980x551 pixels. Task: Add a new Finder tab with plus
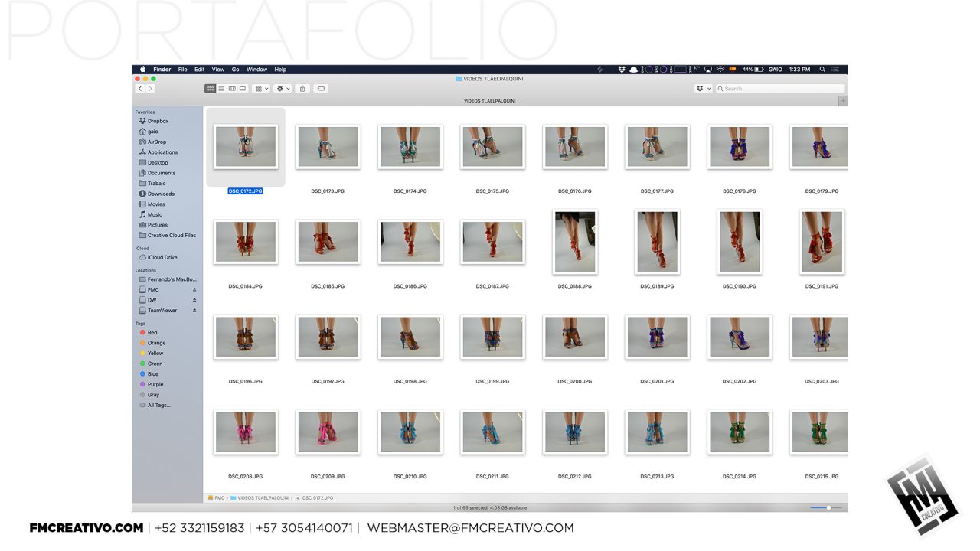[843, 101]
